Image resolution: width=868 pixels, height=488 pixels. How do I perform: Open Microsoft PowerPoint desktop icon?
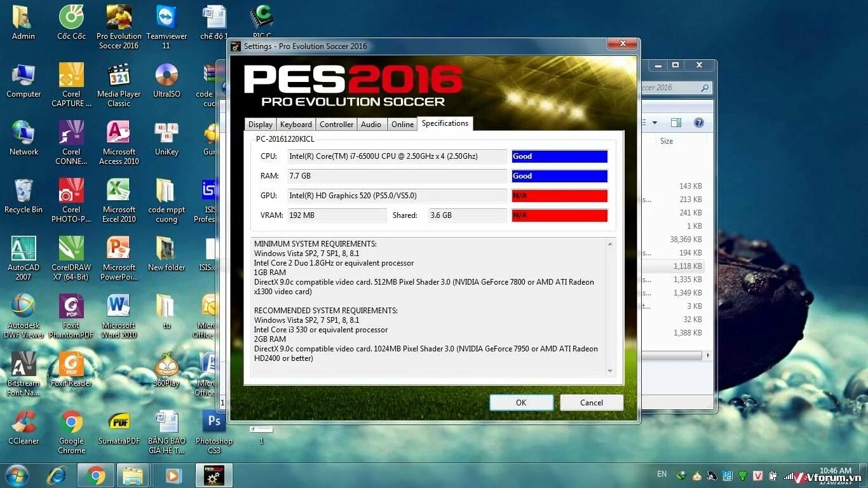(119, 259)
